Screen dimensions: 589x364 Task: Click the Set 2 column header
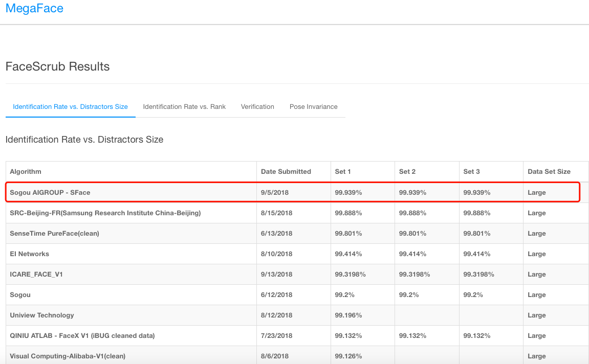click(407, 172)
